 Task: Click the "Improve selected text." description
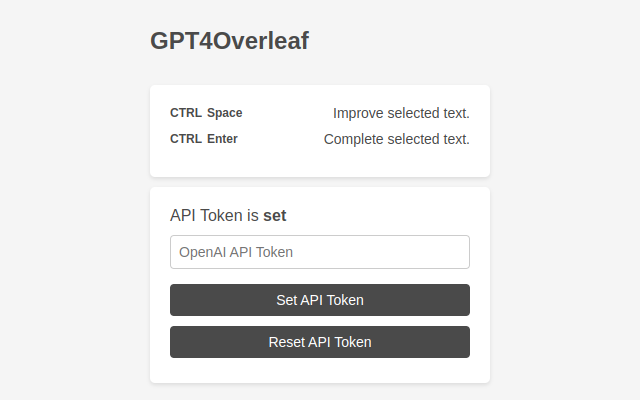pos(401,113)
